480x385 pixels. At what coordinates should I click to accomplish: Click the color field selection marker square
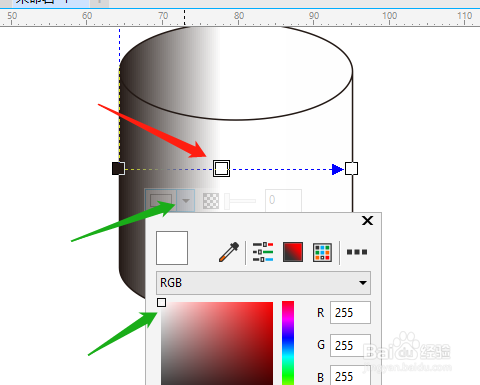tap(161, 302)
